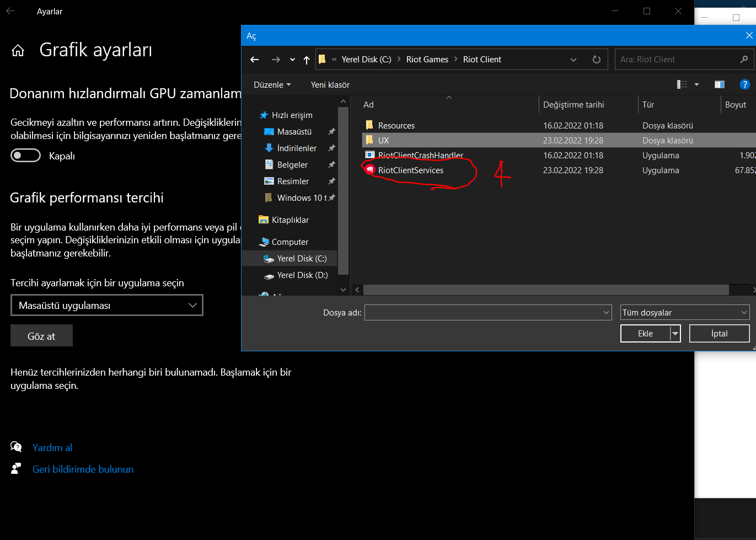Click the Riot Games breadcrumb
Image resolution: width=756 pixels, height=540 pixels.
tap(427, 60)
